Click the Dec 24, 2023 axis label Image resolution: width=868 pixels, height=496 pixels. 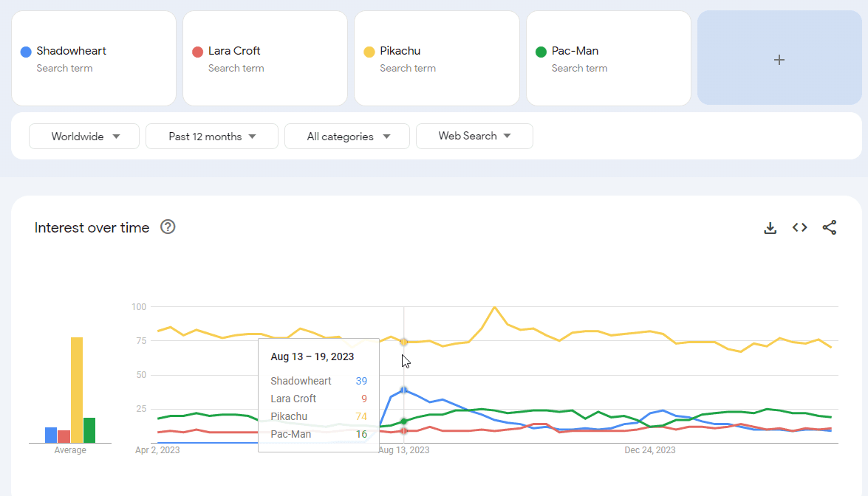tap(650, 450)
